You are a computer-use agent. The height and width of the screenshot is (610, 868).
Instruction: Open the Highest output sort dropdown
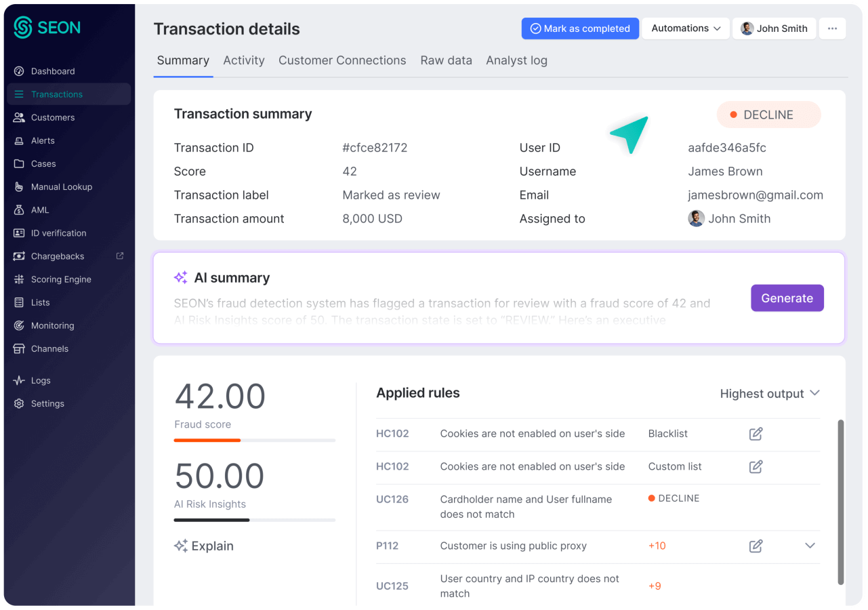(x=770, y=394)
